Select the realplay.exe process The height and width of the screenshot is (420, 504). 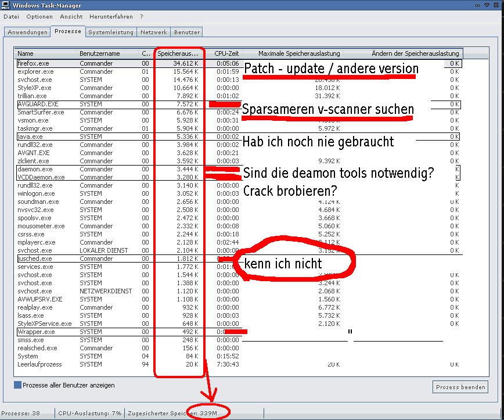point(239,307)
